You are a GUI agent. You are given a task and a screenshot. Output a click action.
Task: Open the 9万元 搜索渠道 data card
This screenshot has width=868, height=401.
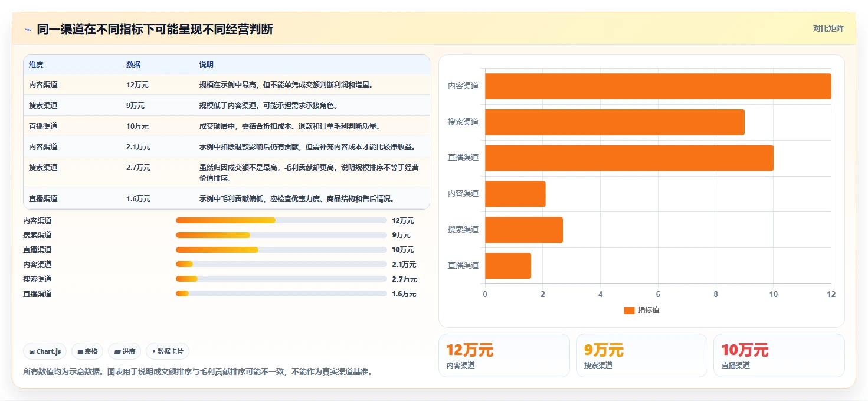tap(641, 356)
